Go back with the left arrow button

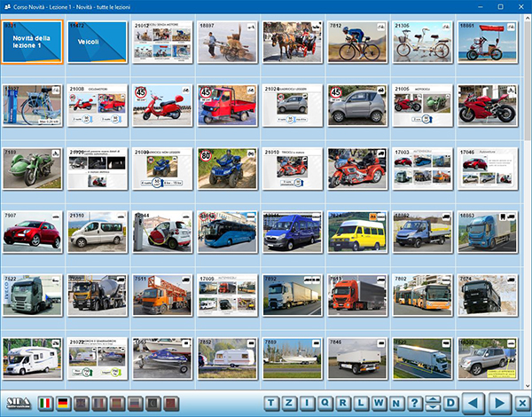pyautogui.click(x=474, y=403)
